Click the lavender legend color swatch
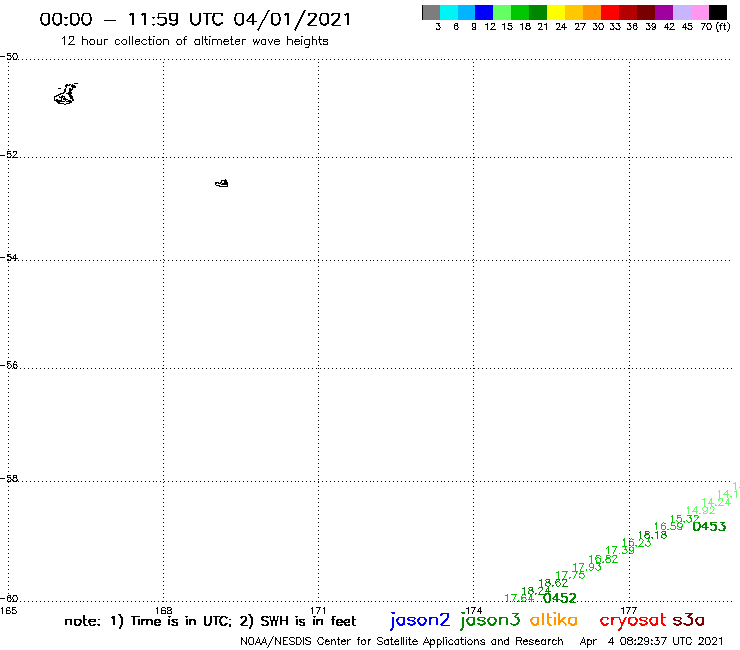This screenshot has width=740, height=650. pyautogui.click(x=681, y=12)
